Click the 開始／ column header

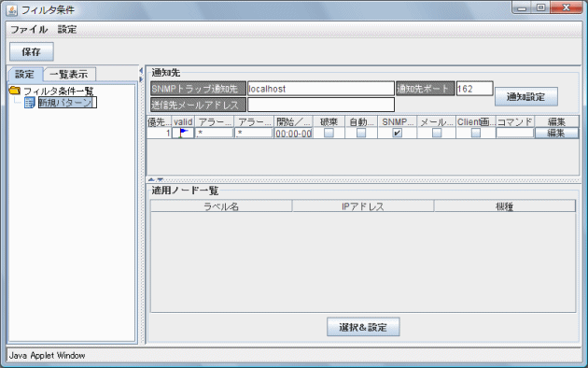[293, 122]
